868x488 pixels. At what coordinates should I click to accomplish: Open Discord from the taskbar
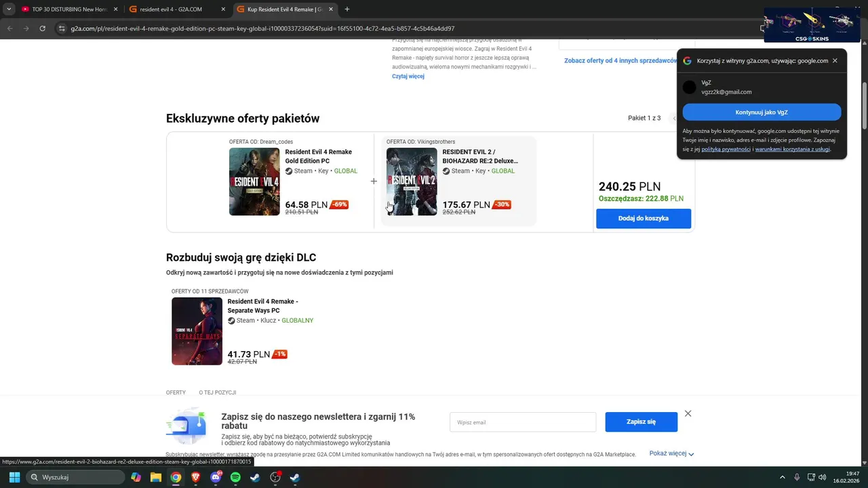(x=216, y=477)
